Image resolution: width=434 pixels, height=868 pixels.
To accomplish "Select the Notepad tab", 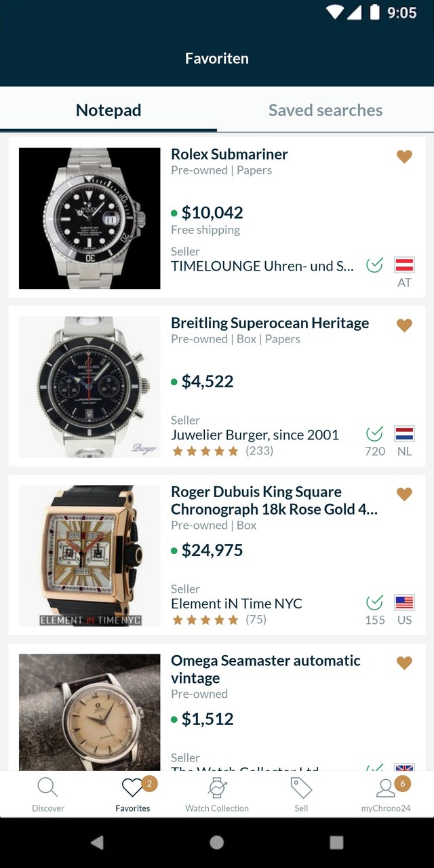I will [x=108, y=111].
